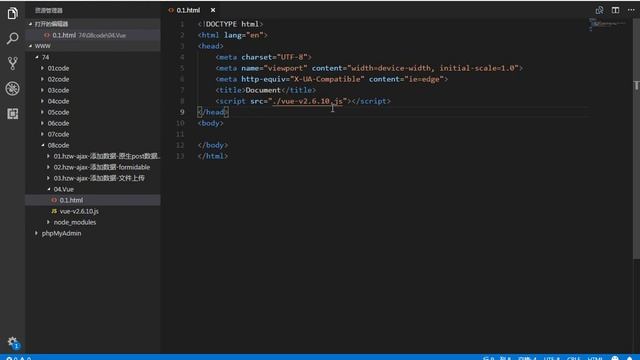Viewport: 640px width, 360px height.
Task: Click the closing html tag line
Action: click(x=213, y=156)
